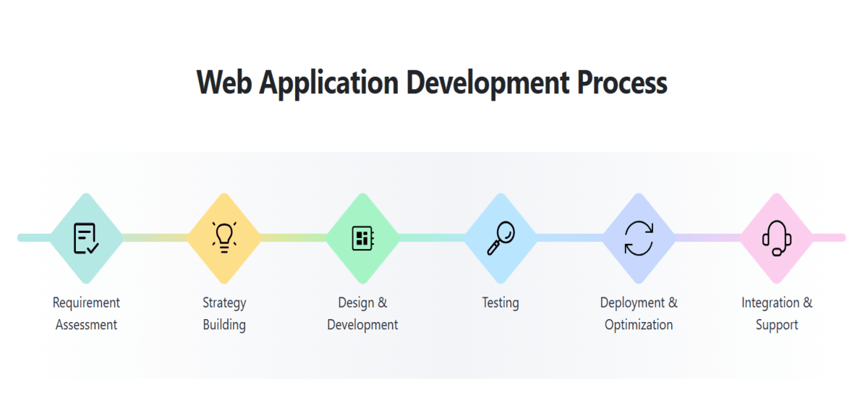Click connector line between Requirement and Strategy diamonds
Image resolution: width=868 pixels, height=398 pixels.
[155, 237]
